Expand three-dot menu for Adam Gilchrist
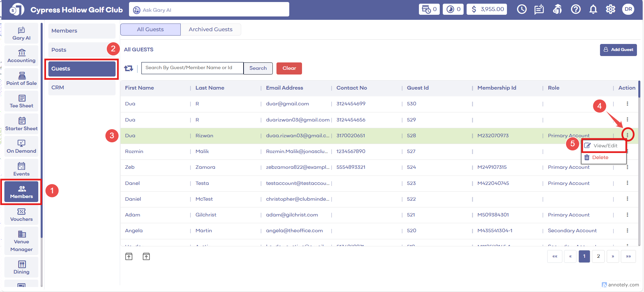Screen dimensions: 644x292 (627, 215)
